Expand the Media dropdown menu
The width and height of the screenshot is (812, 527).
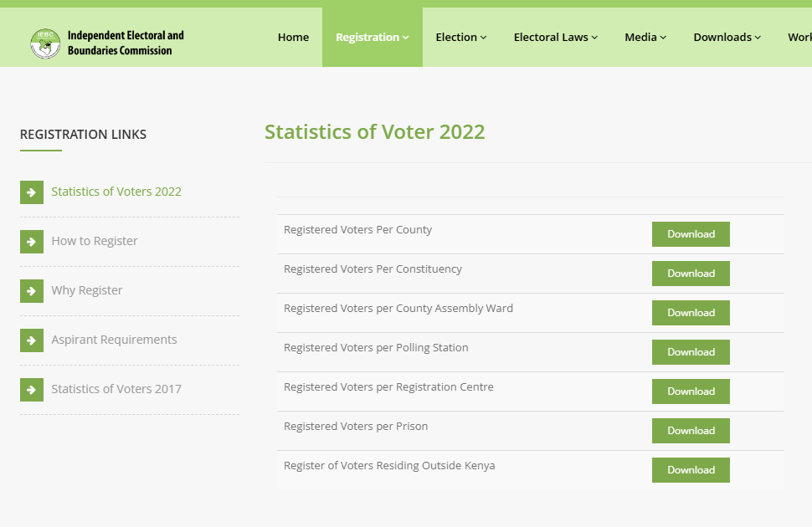[645, 37]
